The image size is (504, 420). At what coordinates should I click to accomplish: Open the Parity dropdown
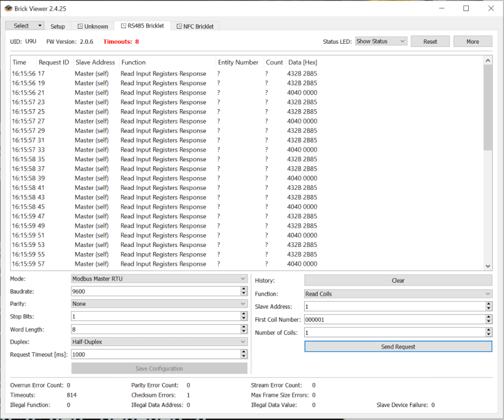click(159, 304)
